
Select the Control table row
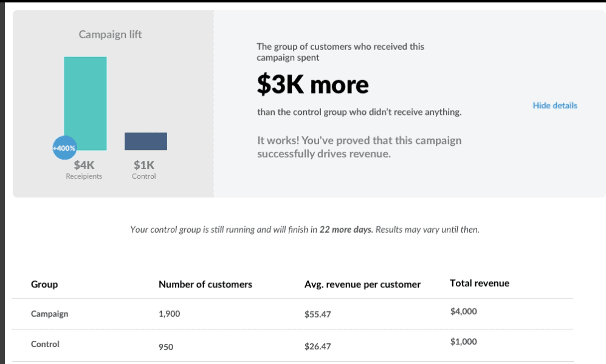tap(292, 345)
